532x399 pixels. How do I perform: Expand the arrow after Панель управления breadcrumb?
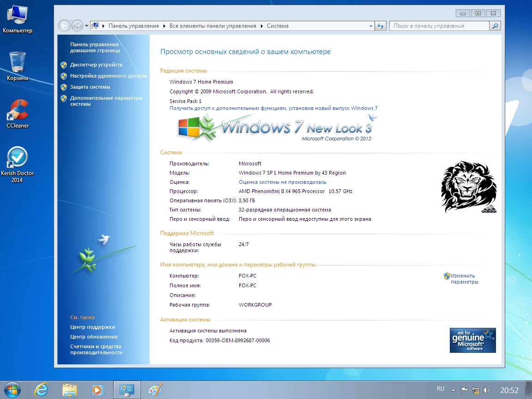(164, 26)
